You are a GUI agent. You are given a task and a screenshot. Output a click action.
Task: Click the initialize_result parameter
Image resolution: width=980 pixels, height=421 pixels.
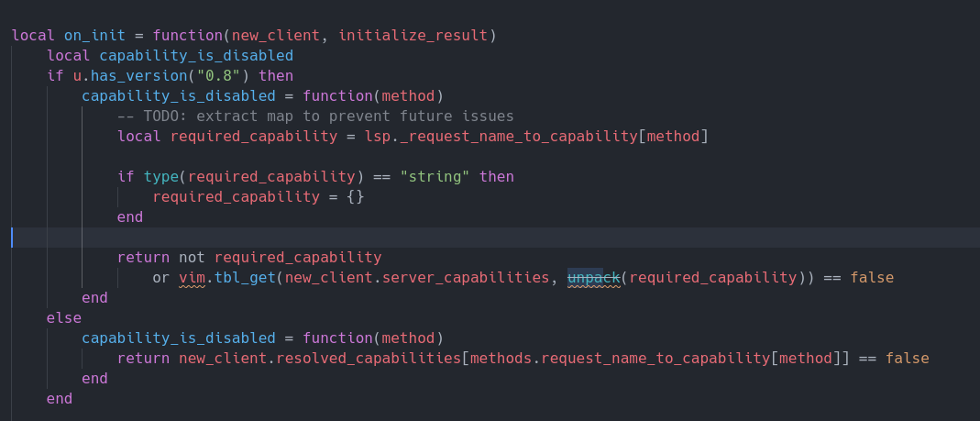413,35
